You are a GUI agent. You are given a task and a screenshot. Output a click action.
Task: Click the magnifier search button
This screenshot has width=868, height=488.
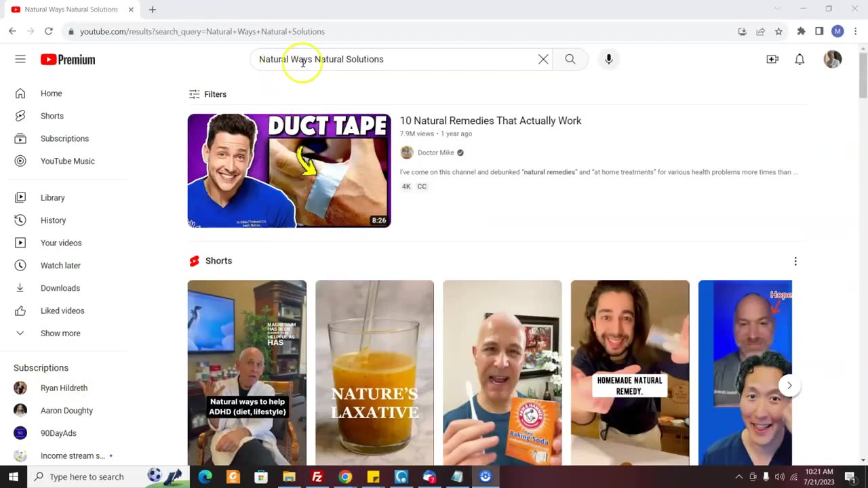coord(570,60)
